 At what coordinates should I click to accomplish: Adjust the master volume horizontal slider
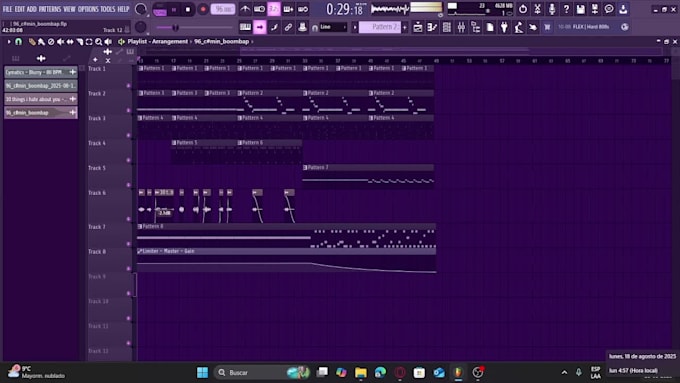click(x=194, y=27)
